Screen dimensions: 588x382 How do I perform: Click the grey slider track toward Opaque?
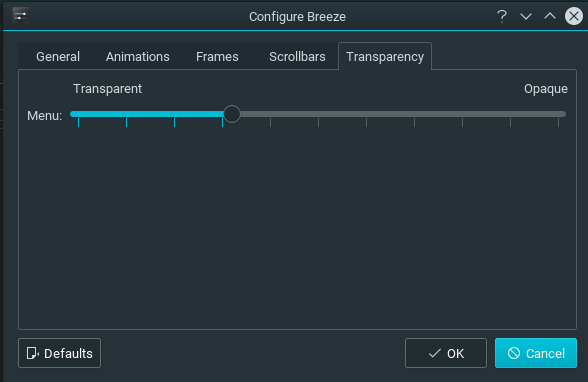pyautogui.click(x=403, y=114)
